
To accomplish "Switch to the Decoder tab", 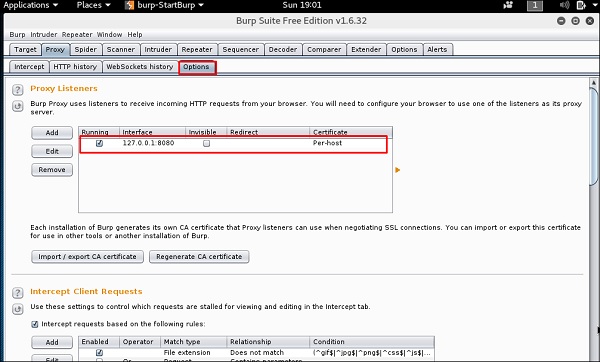I will pyautogui.click(x=283, y=49).
